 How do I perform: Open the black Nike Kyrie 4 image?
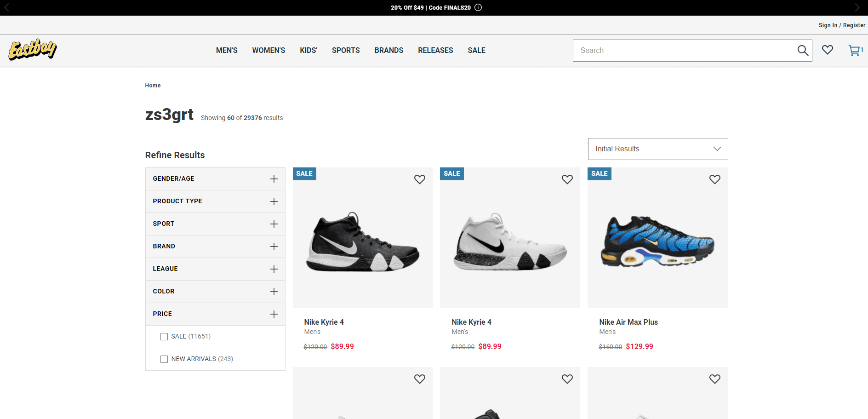(x=363, y=238)
